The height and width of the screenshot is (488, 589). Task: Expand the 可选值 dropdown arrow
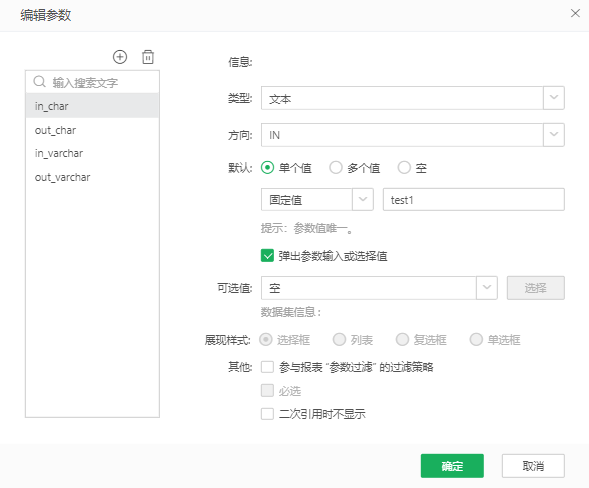click(x=486, y=288)
